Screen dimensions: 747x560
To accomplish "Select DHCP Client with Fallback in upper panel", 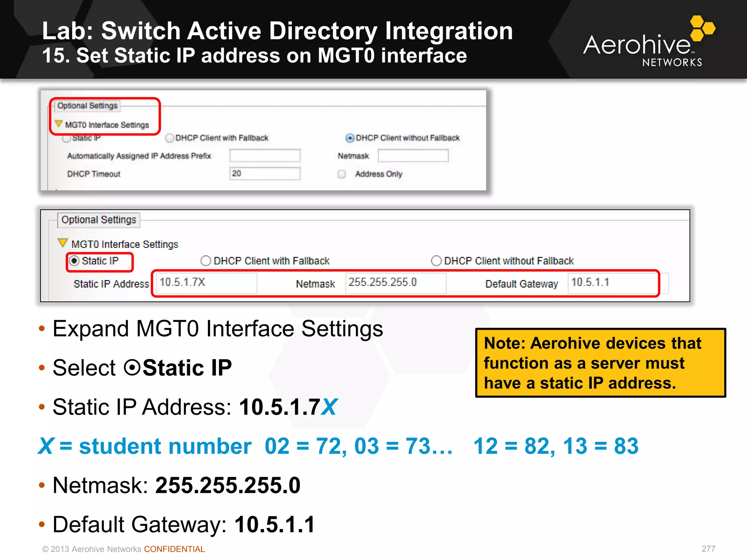I will 170,138.
